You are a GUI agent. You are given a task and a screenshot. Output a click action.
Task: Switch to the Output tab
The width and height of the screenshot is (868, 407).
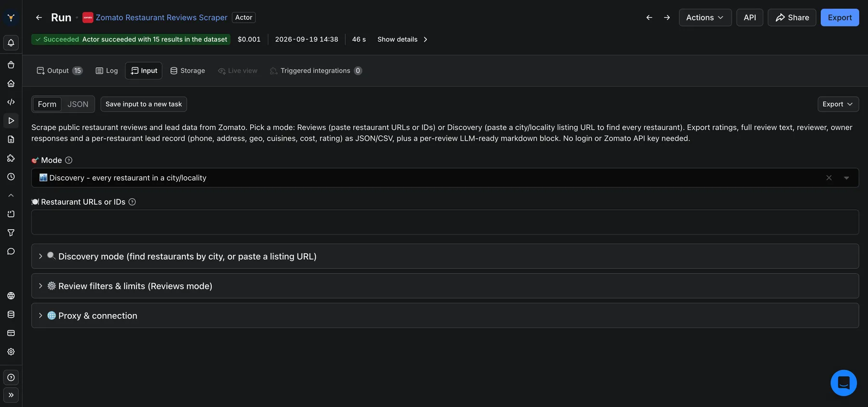pyautogui.click(x=59, y=71)
